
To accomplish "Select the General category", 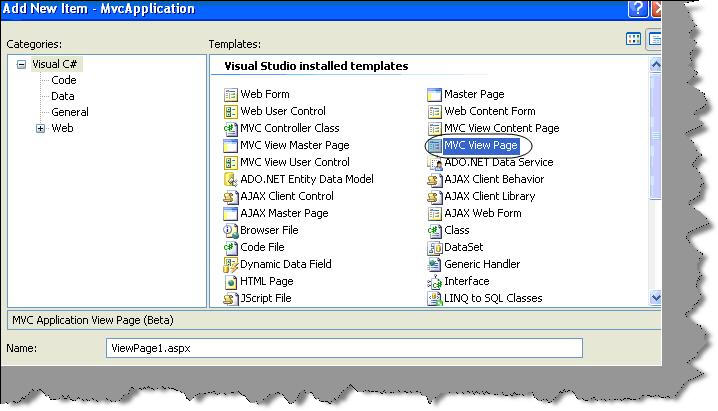I will [x=70, y=112].
